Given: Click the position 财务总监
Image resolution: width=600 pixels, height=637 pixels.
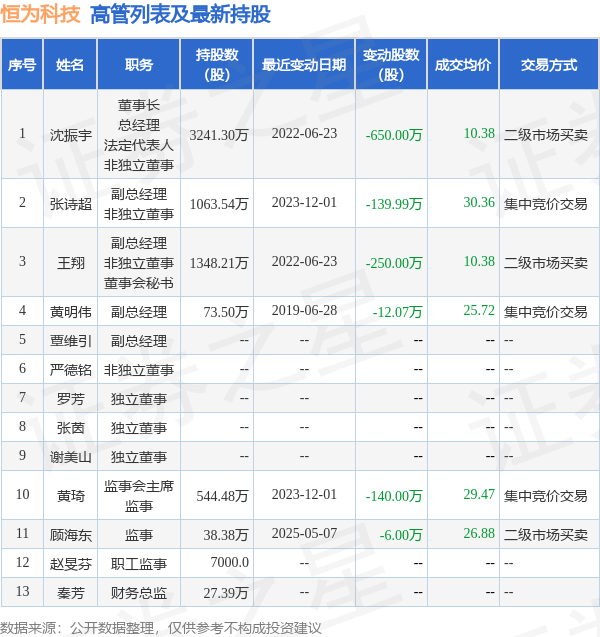Looking at the screenshot, I should [x=139, y=593].
